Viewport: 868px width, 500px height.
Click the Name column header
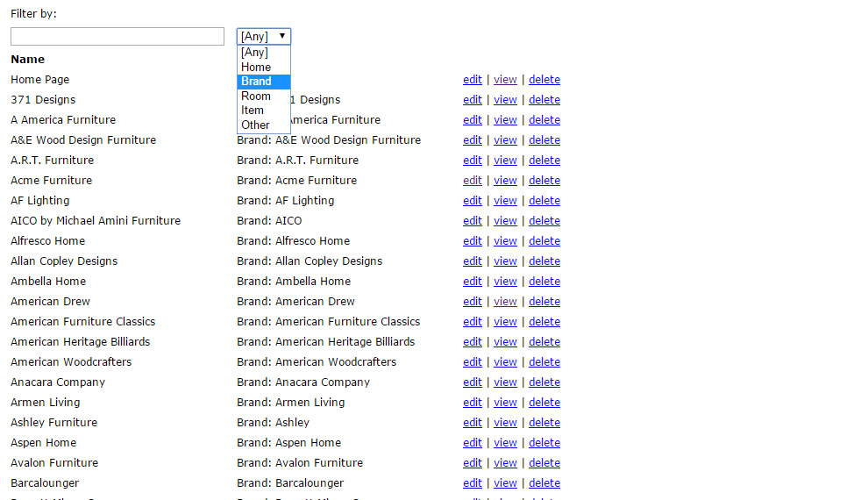(28, 60)
